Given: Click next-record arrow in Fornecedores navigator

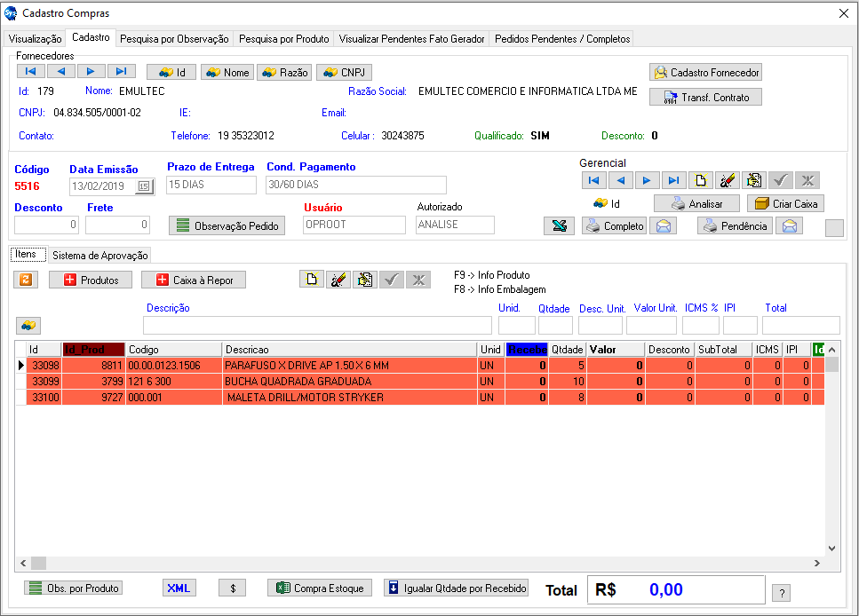Looking at the screenshot, I should (91, 72).
